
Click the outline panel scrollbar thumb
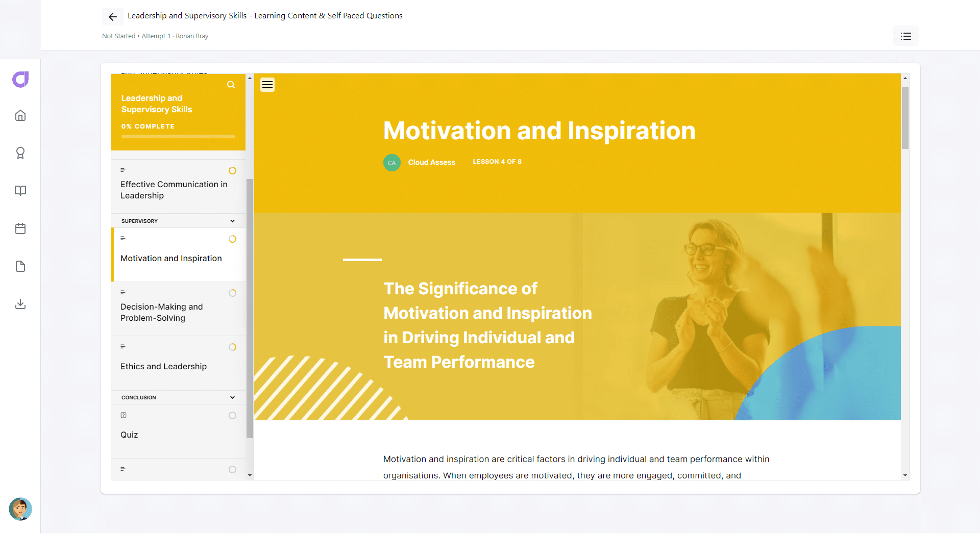250,309
